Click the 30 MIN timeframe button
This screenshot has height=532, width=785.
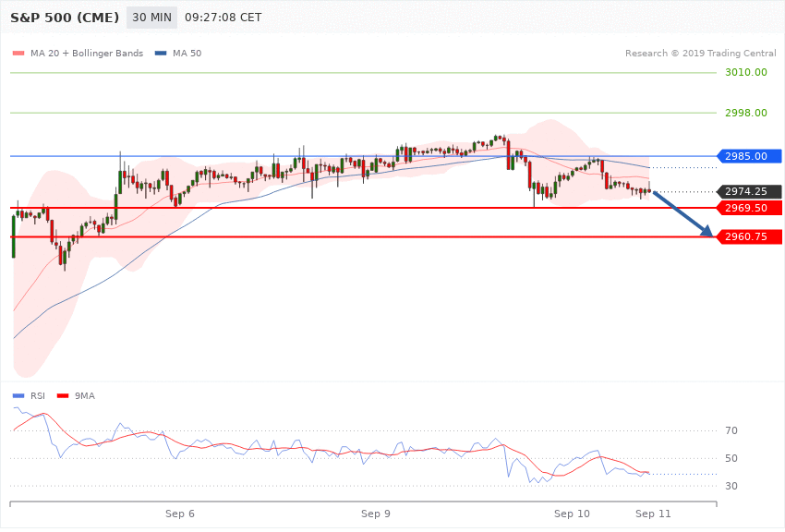151,18
